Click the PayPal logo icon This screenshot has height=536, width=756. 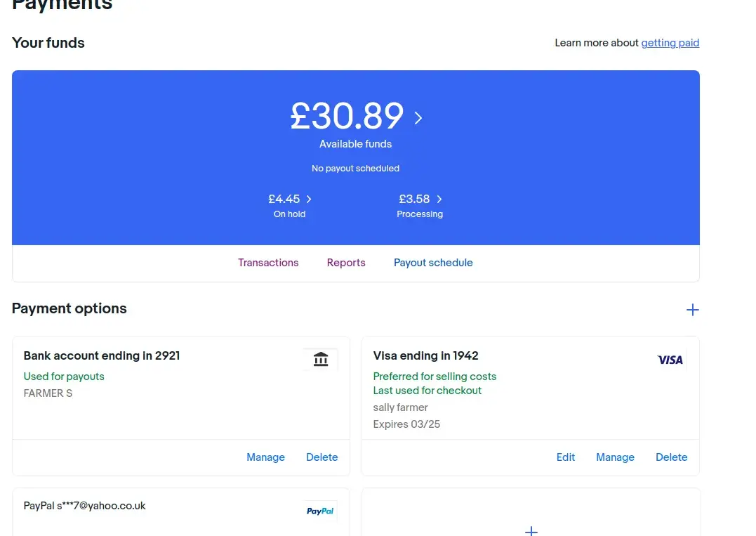click(x=320, y=511)
